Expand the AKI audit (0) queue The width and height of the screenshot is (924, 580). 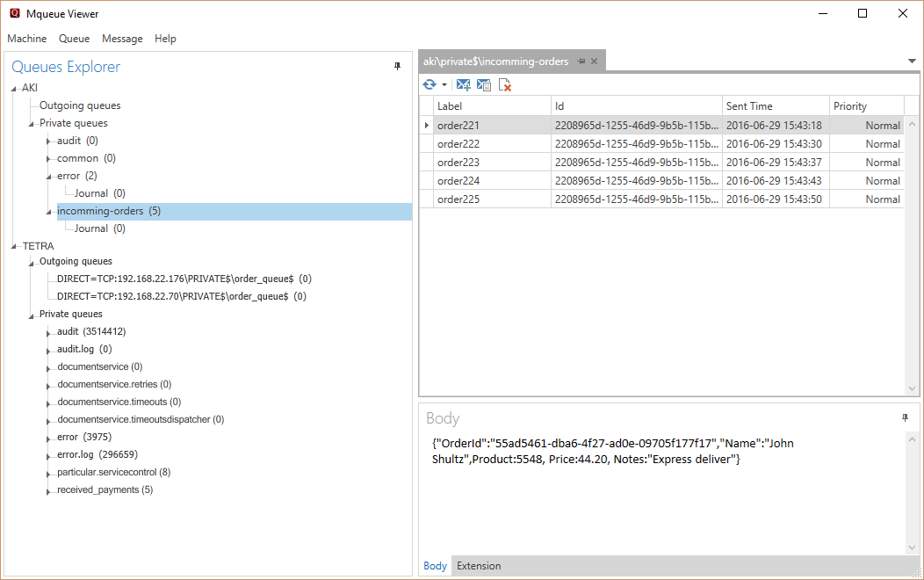click(x=49, y=141)
